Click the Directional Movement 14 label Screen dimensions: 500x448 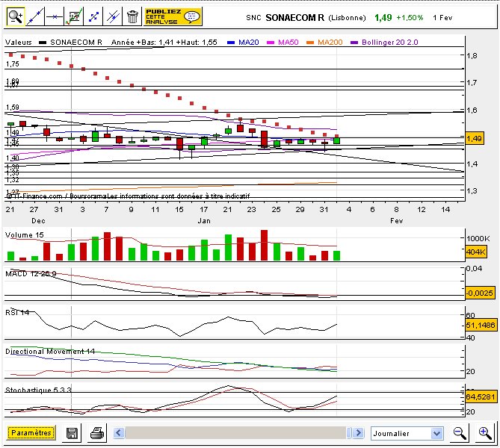pos(50,352)
